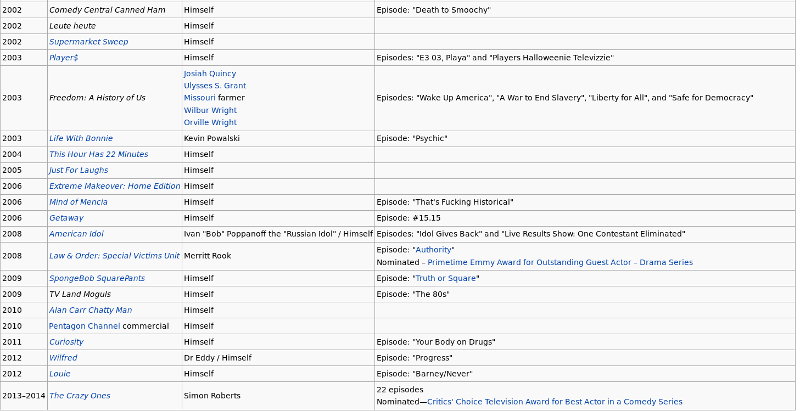Screen dimensions: 800x411
Task: Select the "Wake Up America" episodes note
Action: pyautogui.click(x=565, y=97)
